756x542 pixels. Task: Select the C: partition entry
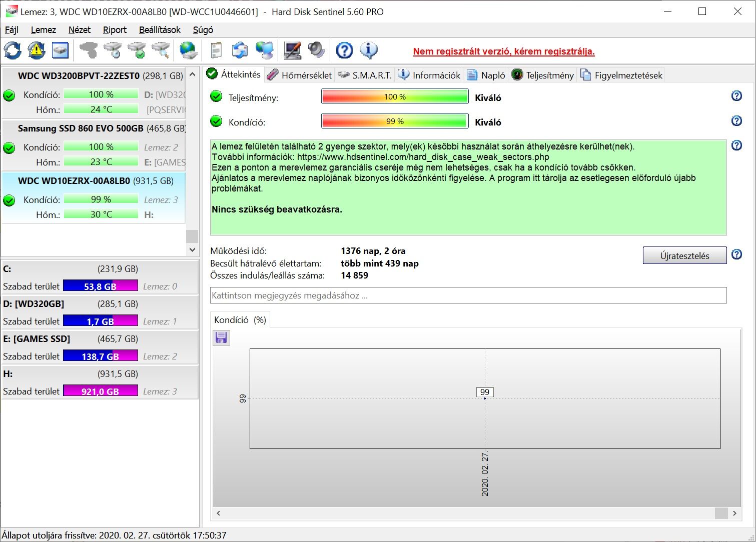coord(100,277)
